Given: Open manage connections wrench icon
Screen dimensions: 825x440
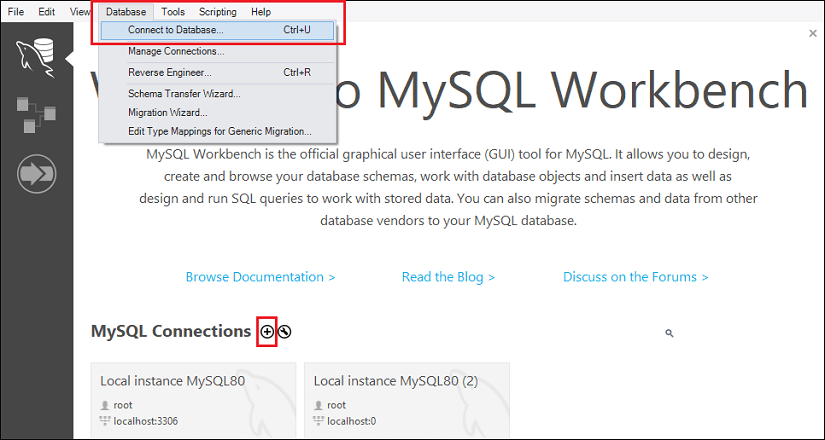Looking at the screenshot, I should pos(285,332).
